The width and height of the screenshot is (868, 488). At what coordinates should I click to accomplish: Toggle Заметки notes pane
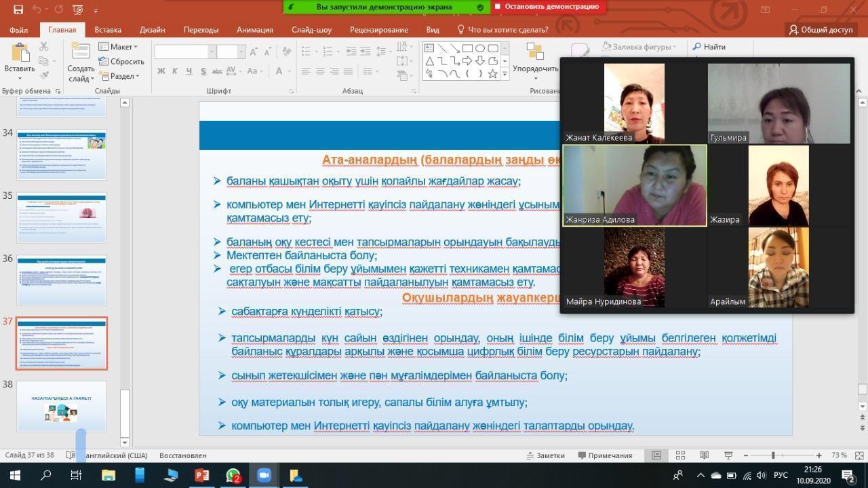coord(545,455)
